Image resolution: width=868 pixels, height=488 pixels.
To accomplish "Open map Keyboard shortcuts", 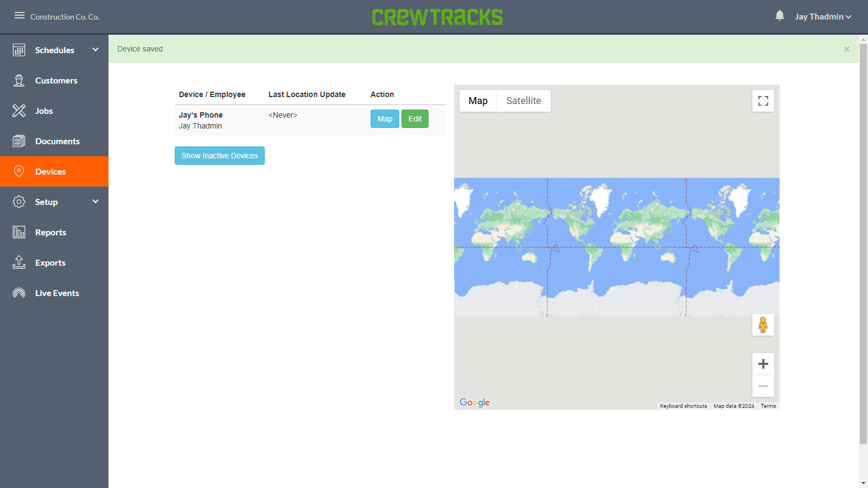I will [x=684, y=406].
